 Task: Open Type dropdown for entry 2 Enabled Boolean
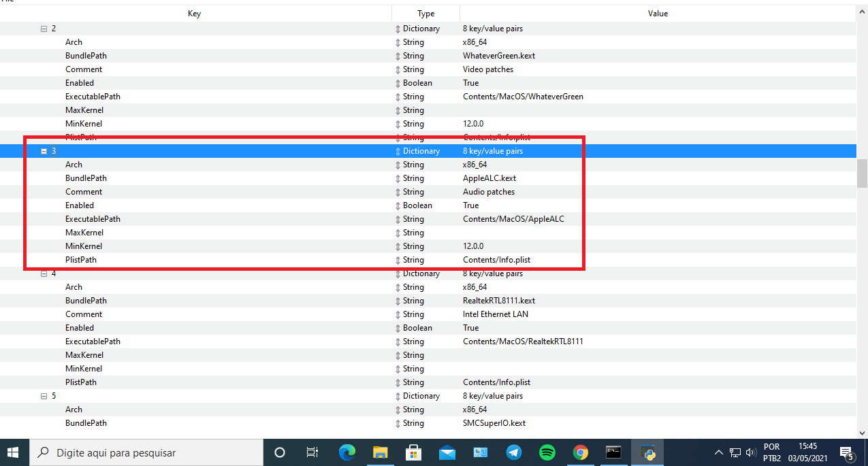pyautogui.click(x=398, y=83)
